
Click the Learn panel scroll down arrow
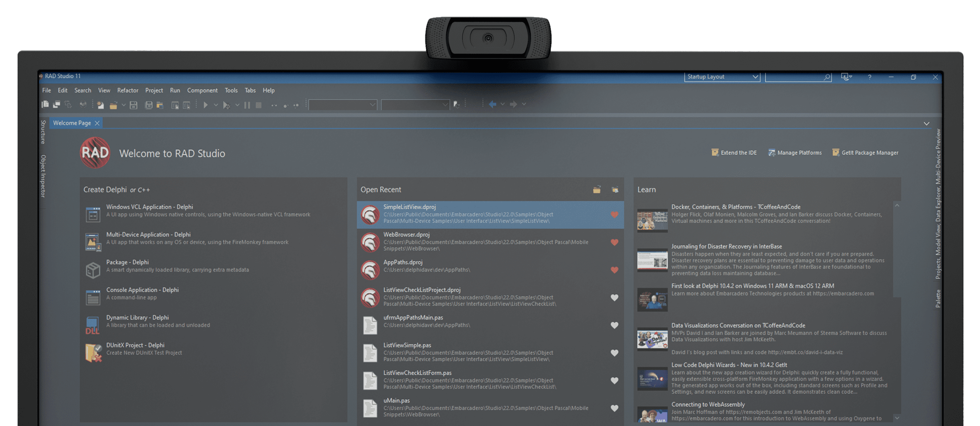coord(897,418)
